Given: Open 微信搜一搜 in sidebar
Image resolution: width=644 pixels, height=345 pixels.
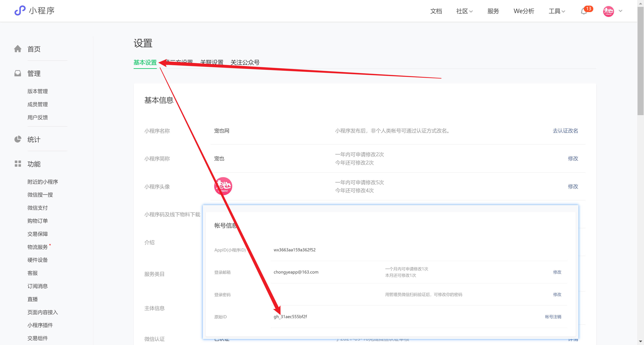Looking at the screenshot, I should pyautogui.click(x=40, y=195).
